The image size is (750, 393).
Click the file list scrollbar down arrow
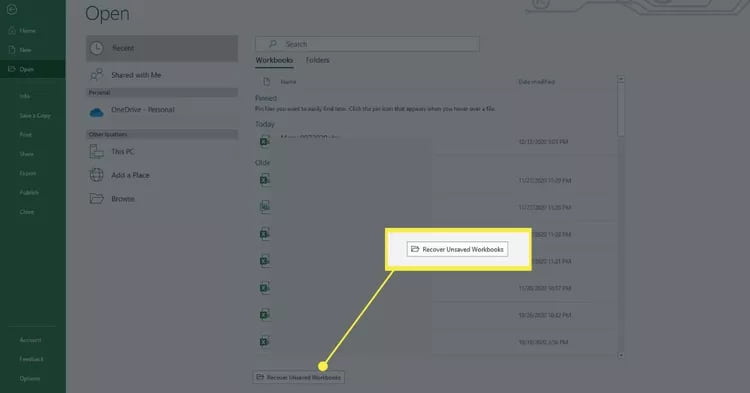[x=620, y=355]
